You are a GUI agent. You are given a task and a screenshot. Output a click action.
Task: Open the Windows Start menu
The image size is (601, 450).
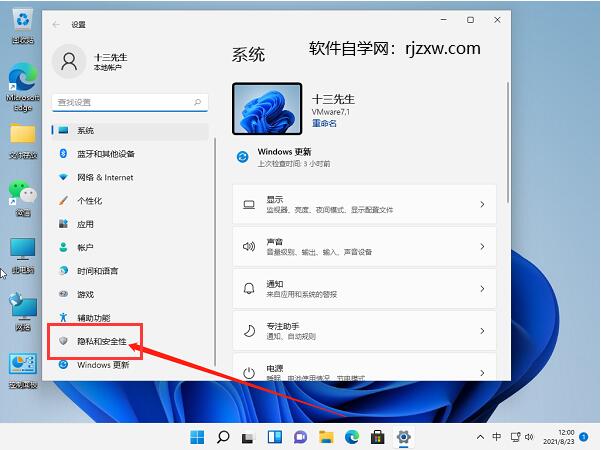pos(197,437)
